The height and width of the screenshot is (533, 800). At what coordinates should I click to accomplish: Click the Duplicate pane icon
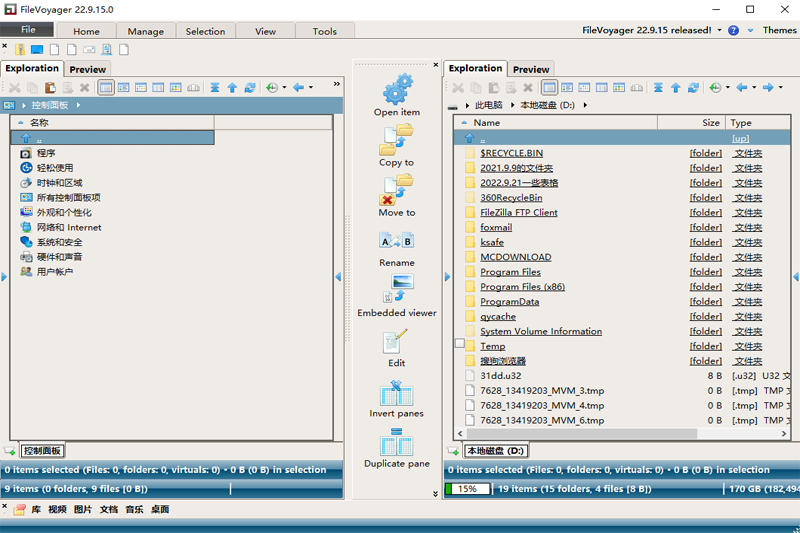[397, 442]
